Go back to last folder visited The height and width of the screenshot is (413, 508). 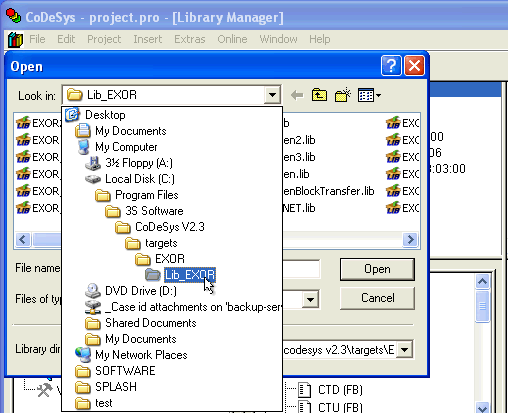(297, 95)
